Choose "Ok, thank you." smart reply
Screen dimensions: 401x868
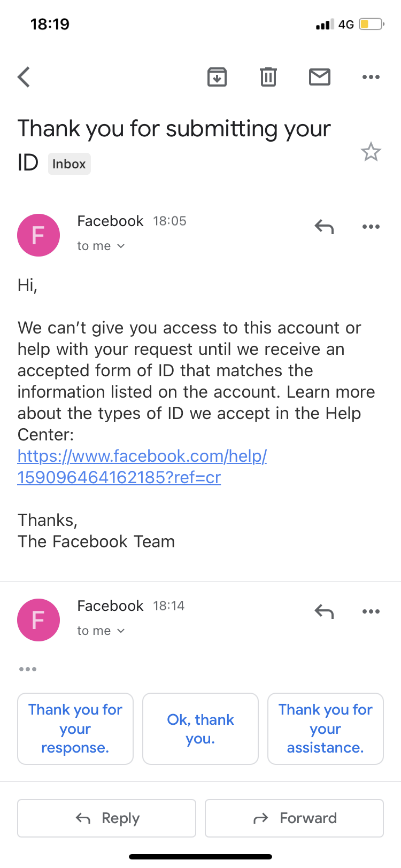coord(200,728)
